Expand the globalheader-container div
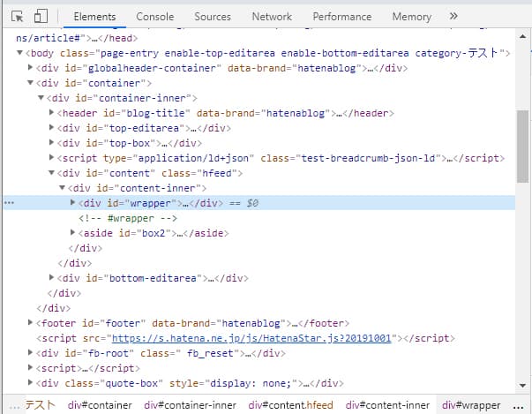 pyautogui.click(x=30, y=67)
